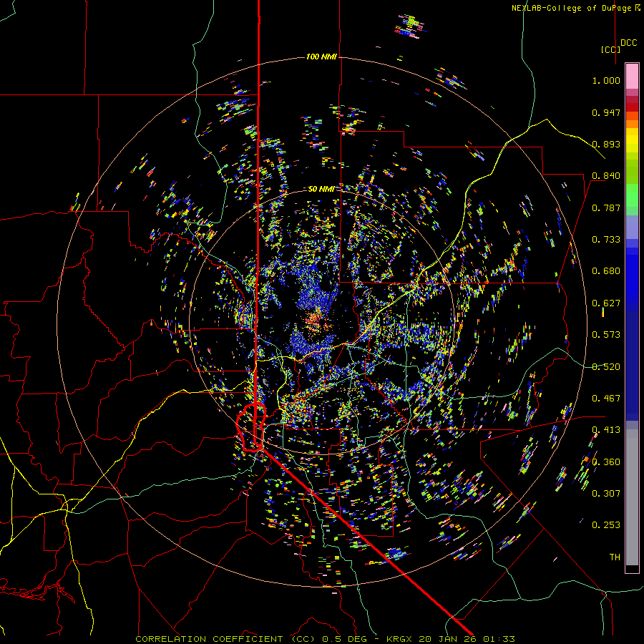This screenshot has height=644, width=644.
Task: Select the 0.520 scale value
Action: [x=606, y=367]
